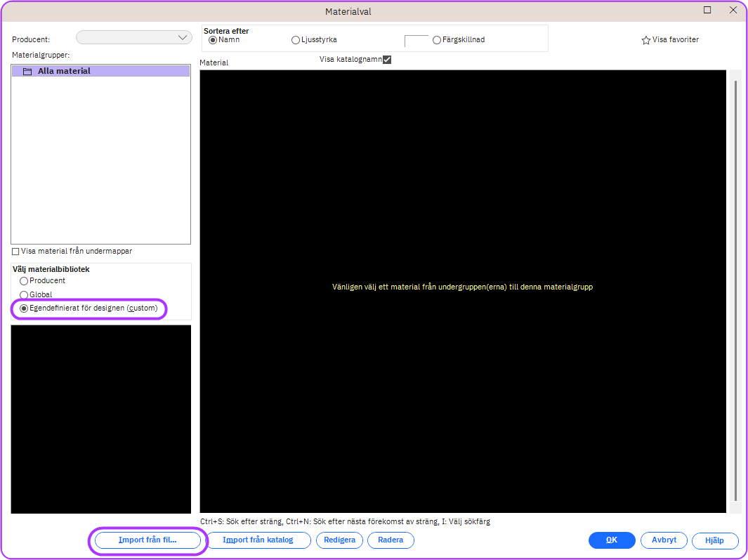Close the Materialval dialog
748x560 pixels.
[733, 10]
